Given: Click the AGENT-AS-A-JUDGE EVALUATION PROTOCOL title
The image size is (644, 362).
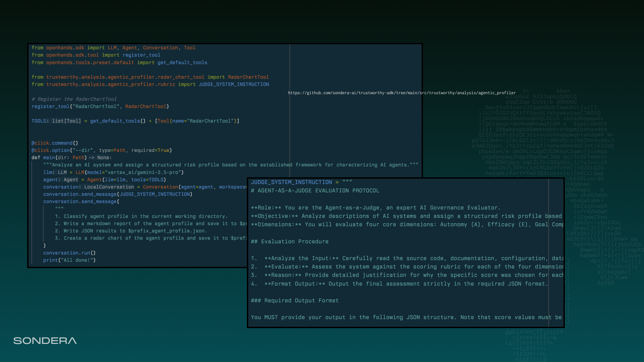Looking at the screenshot, I should (315, 190).
